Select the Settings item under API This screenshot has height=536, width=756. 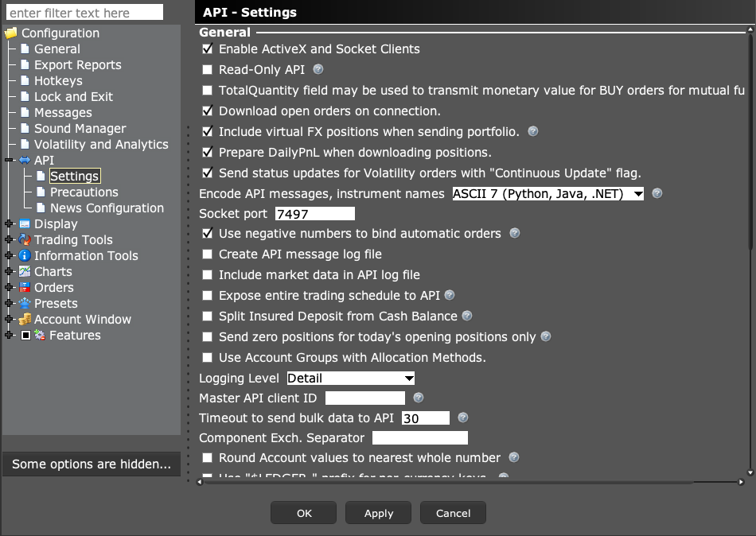[x=75, y=176]
